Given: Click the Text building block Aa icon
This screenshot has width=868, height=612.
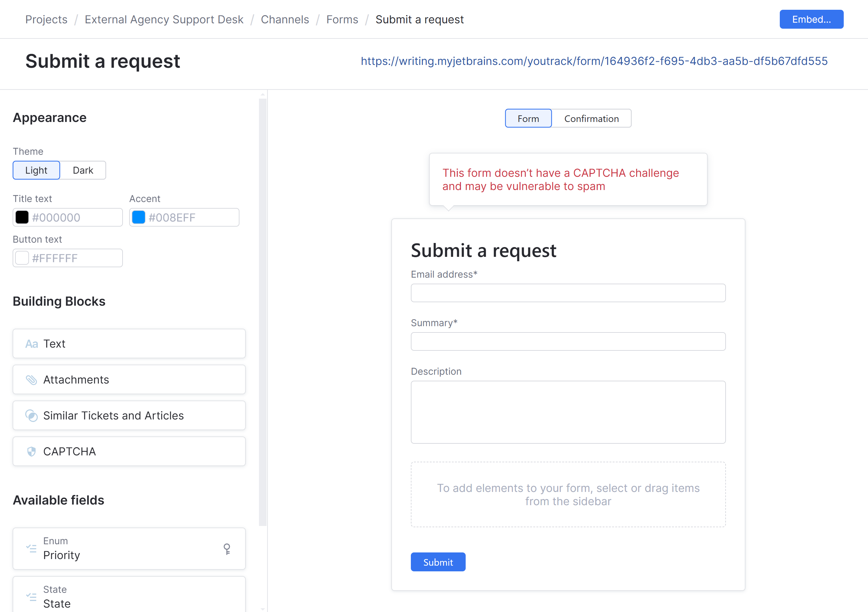Looking at the screenshot, I should [32, 344].
